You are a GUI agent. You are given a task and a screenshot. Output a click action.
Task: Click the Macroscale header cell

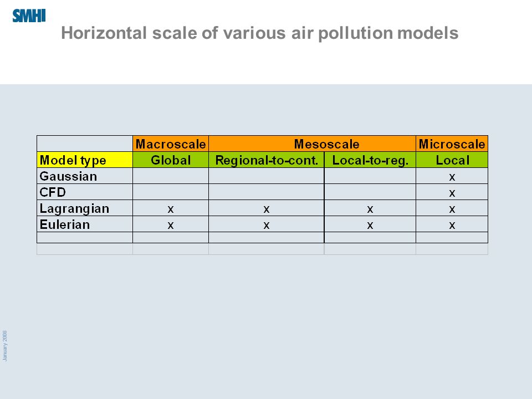(171, 144)
